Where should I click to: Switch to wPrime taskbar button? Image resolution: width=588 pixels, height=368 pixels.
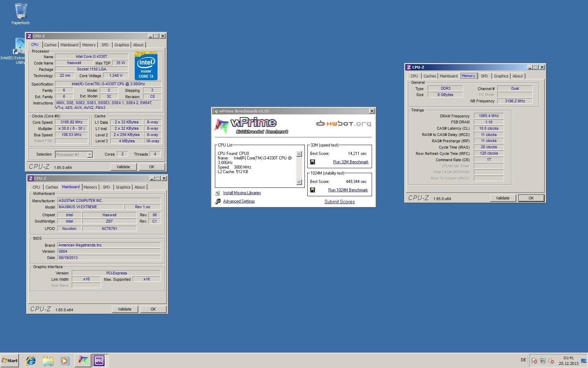(83, 360)
